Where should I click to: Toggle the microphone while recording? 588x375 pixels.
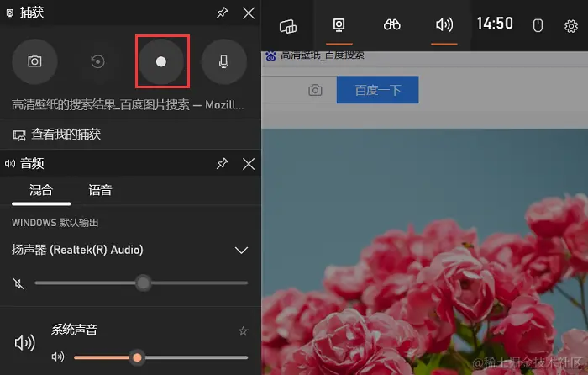[224, 61]
